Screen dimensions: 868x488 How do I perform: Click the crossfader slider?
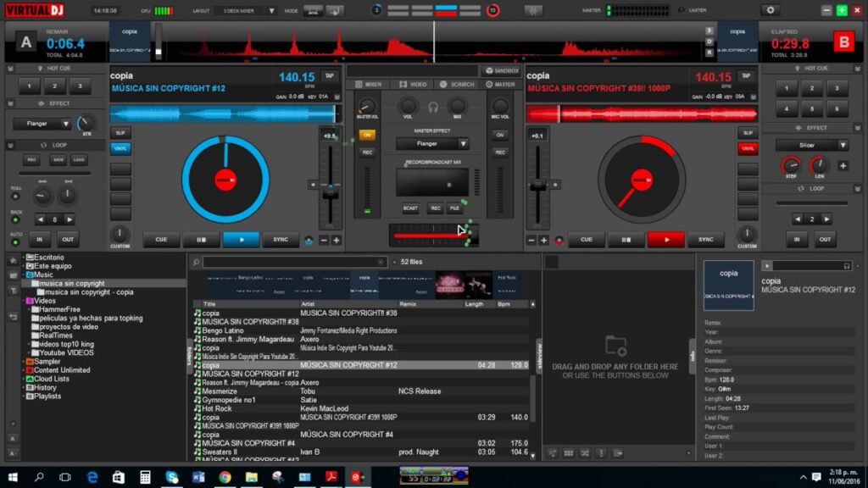[433, 235]
